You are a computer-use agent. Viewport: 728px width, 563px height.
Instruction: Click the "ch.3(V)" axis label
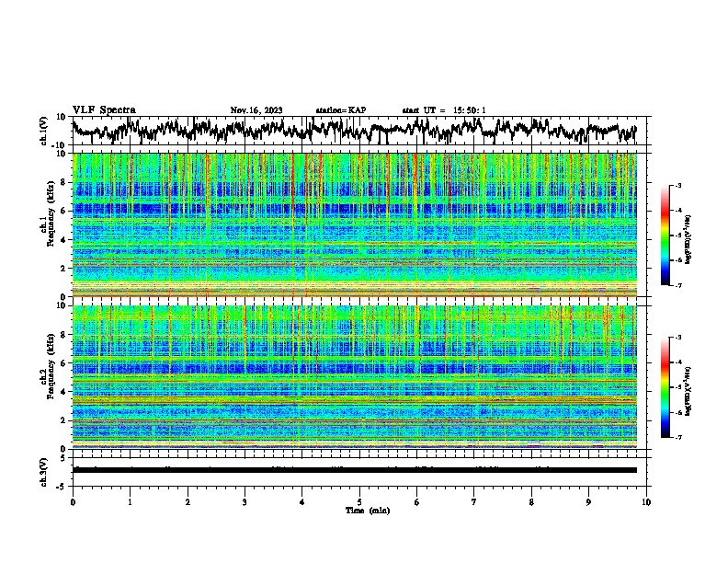(44, 472)
